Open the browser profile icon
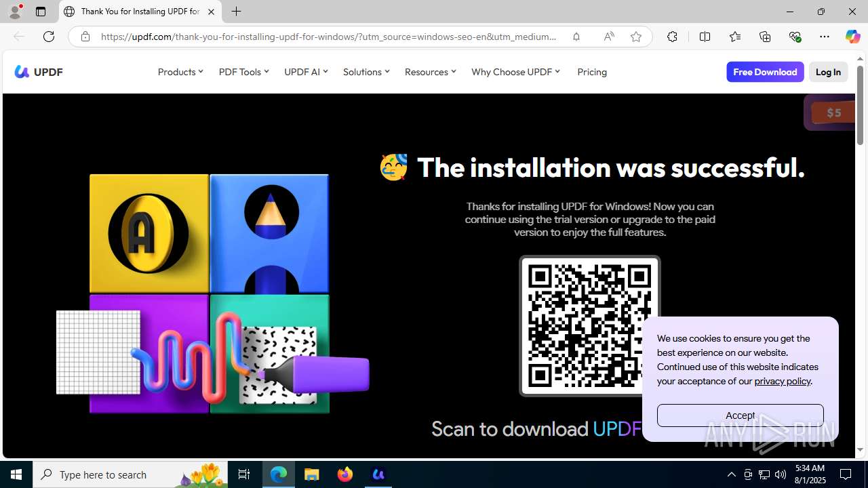Viewport: 868px width, 488px height. click(15, 12)
